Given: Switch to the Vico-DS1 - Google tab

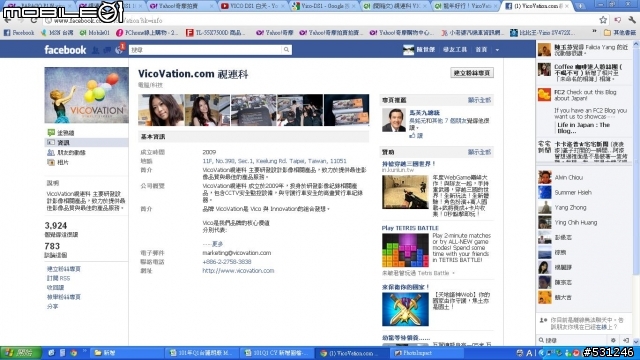Looking at the screenshot, I should [x=324, y=6].
